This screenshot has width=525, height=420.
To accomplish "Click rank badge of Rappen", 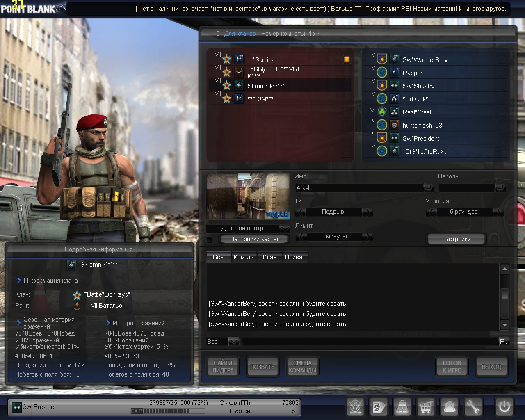I will (x=394, y=73).
